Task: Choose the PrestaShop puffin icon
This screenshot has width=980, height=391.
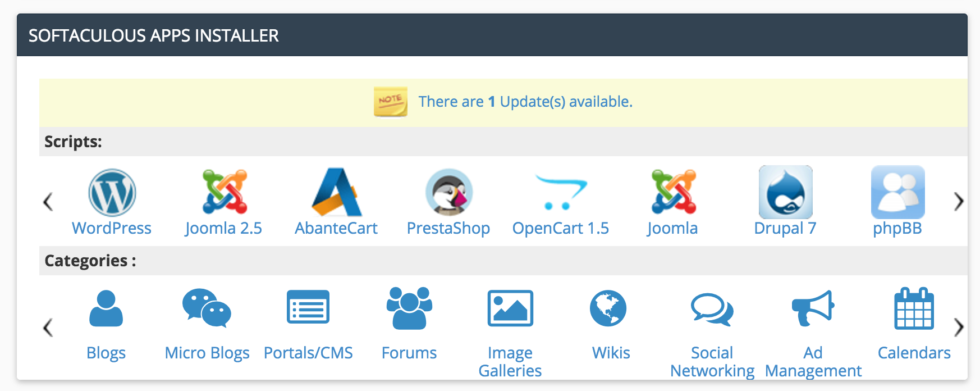Action: coord(449,192)
